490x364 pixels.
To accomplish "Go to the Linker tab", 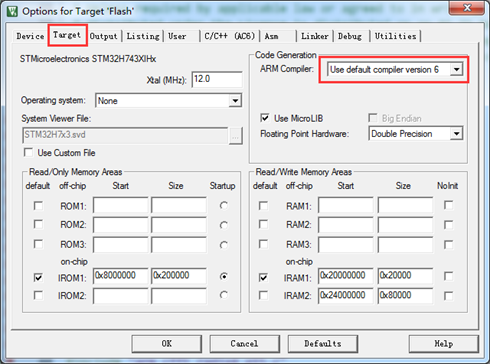I will tap(315, 36).
